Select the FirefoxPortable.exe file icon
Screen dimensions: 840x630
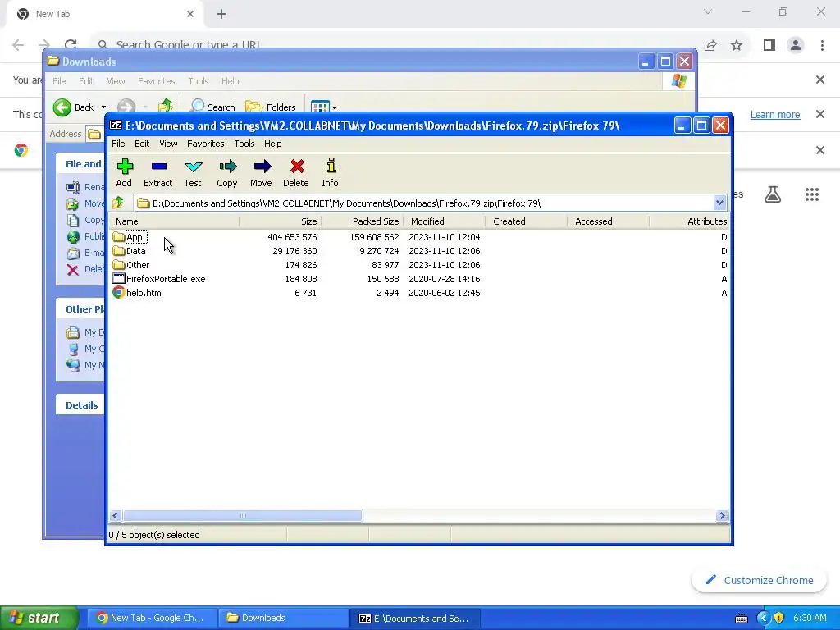[x=119, y=279]
